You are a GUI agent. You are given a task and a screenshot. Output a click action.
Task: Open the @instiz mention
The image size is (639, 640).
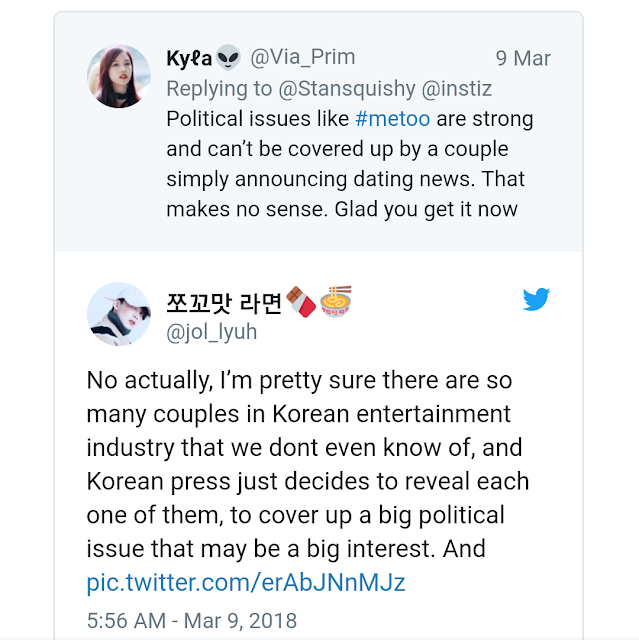coord(459,88)
